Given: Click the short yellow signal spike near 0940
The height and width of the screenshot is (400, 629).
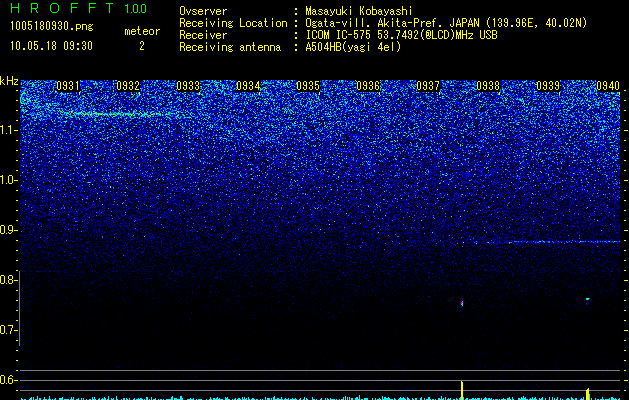Looking at the screenshot, I should click(x=588, y=394).
